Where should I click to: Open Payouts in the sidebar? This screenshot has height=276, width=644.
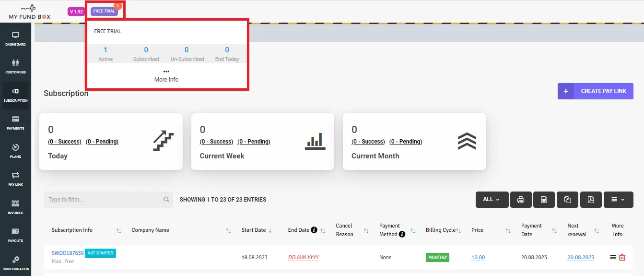point(15,235)
